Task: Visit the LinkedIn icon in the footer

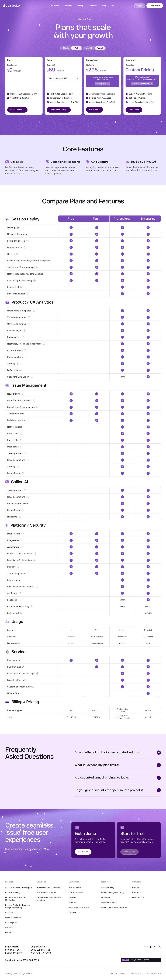Action: pyautogui.click(x=159, y=947)
